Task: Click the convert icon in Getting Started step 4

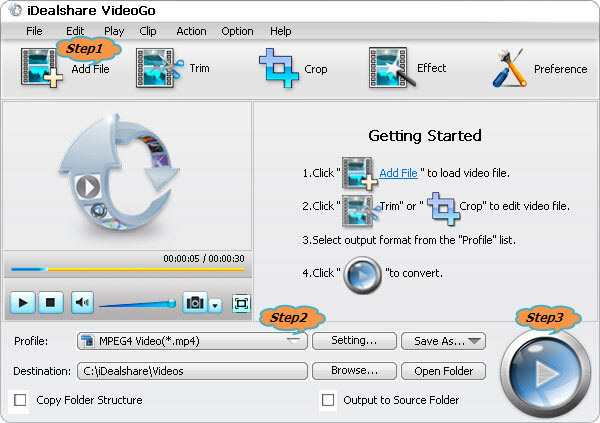Action: coord(362,275)
